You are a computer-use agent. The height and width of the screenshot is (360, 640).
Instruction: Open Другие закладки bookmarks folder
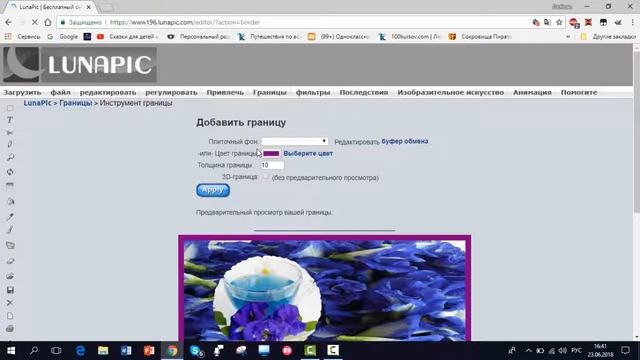[x=608, y=37]
